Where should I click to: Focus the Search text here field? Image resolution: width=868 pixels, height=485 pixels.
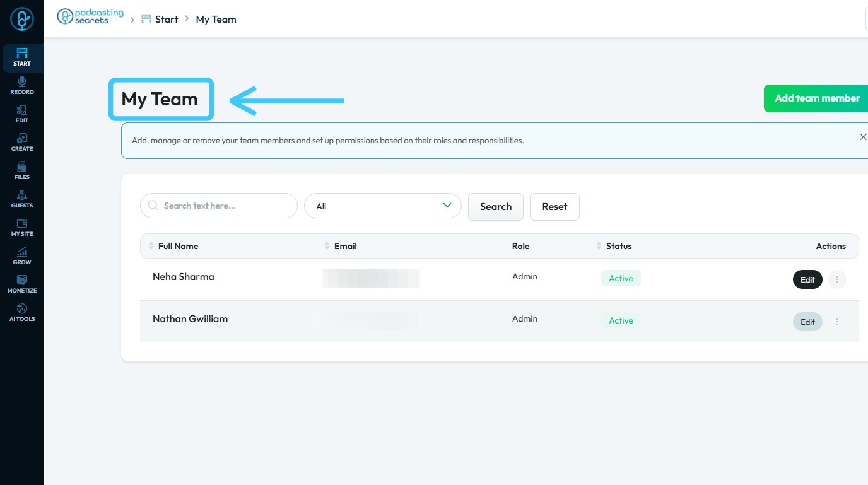click(219, 206)
